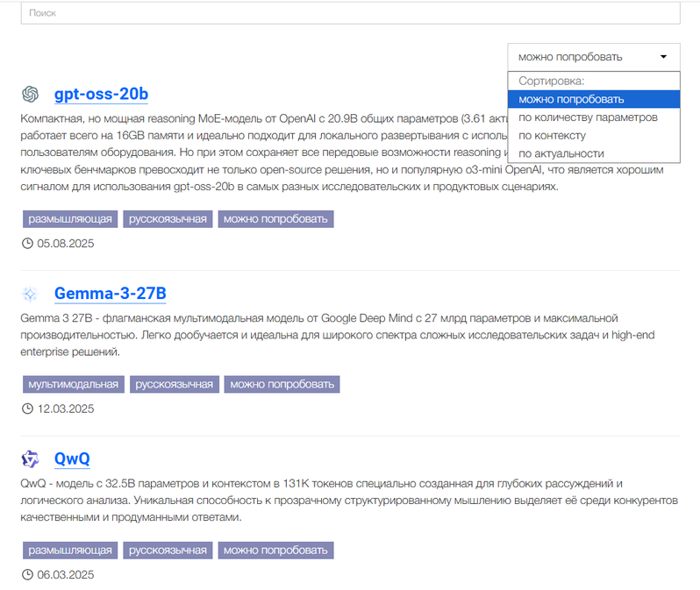700x590 pixels.
Task: Click the Gemma-3-27B model logo icon
Action: pyautogui.click(x=30, y=294)
